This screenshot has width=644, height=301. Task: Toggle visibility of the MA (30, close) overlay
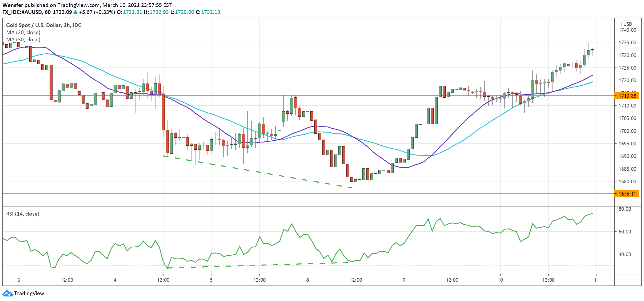(23, 39)
